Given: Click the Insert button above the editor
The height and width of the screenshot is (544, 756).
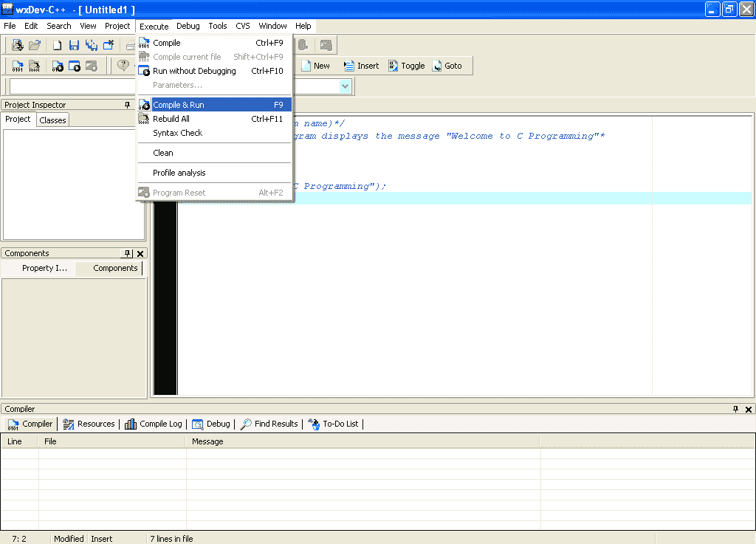Looking at the screenshot, I should tap(362, 66).
